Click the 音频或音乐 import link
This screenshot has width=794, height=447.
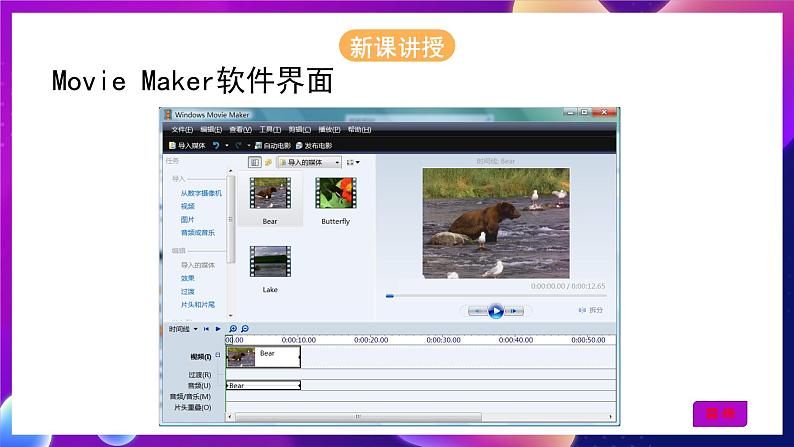pyautogui.click(x=197, y=233)
